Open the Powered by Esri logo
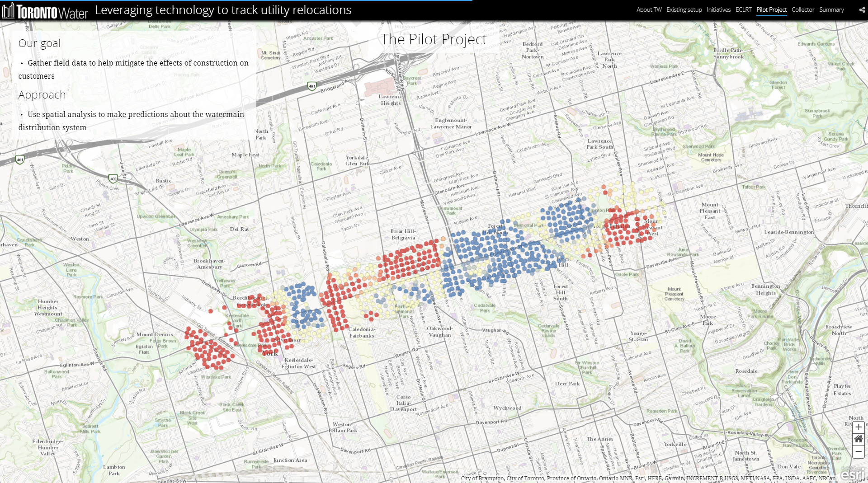 (x=852, y=474)
